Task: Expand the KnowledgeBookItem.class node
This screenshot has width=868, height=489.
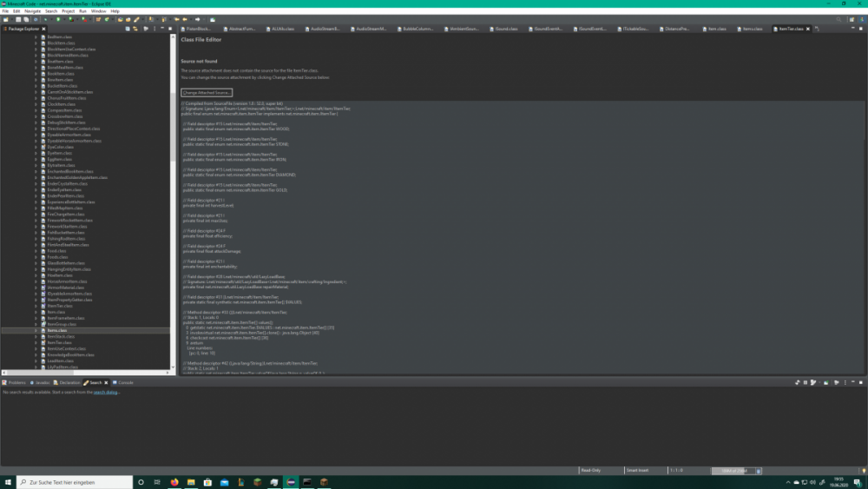Action: (x=36, y=354)
